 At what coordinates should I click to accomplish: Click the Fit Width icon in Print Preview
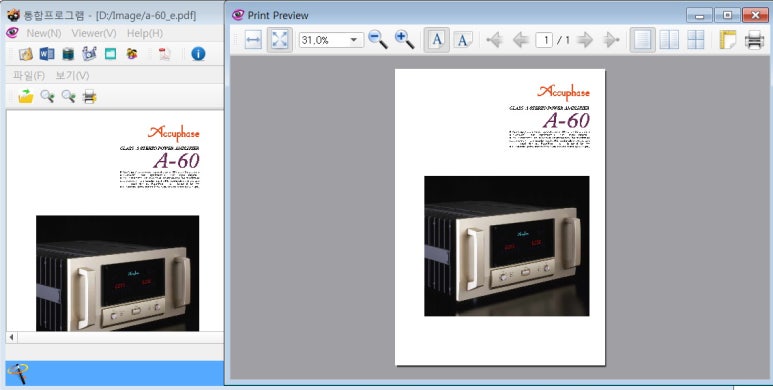[253, 40]
